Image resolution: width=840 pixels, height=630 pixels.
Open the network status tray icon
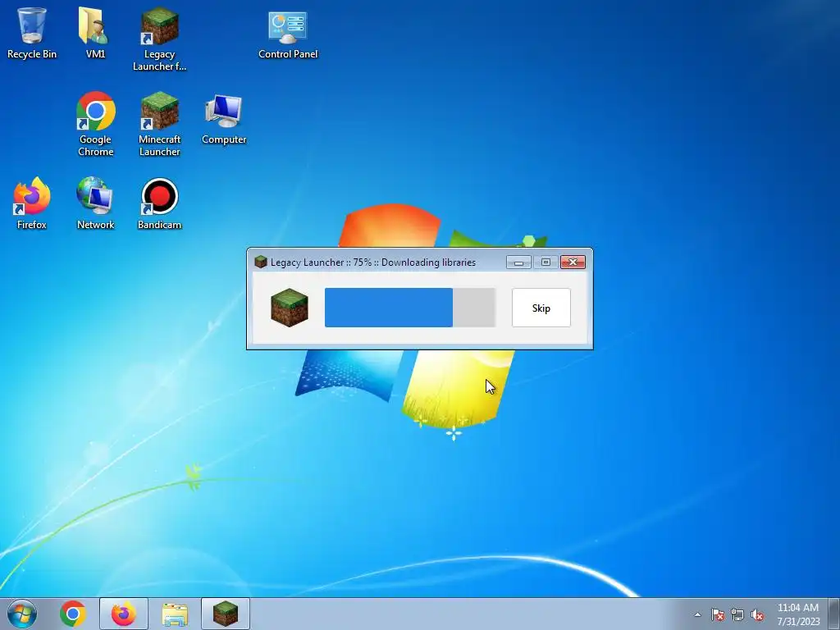click(737, 614)
